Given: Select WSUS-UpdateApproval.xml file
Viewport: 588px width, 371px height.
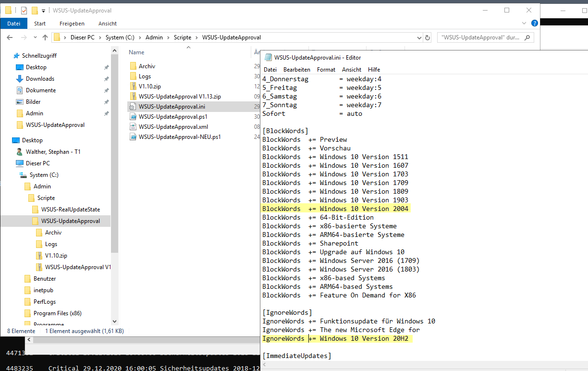Looking at the screenshot, I should pos(173,127).
